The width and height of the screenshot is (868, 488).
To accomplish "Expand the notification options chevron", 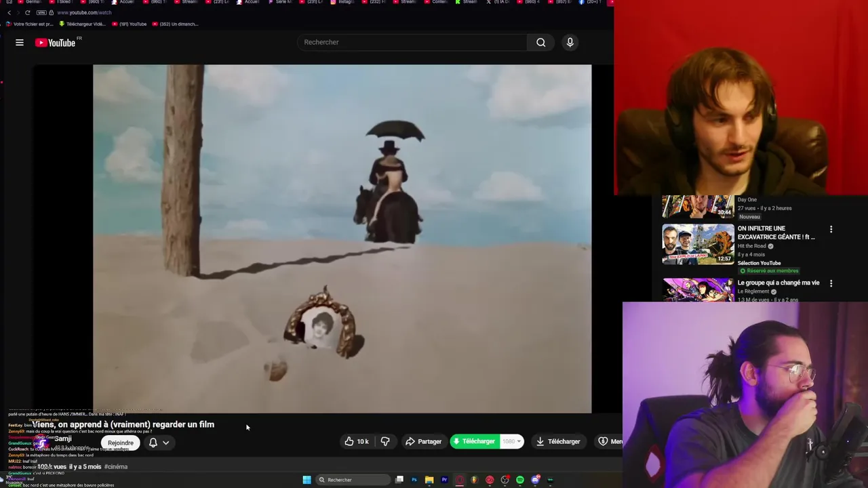I will coord(165,443).
